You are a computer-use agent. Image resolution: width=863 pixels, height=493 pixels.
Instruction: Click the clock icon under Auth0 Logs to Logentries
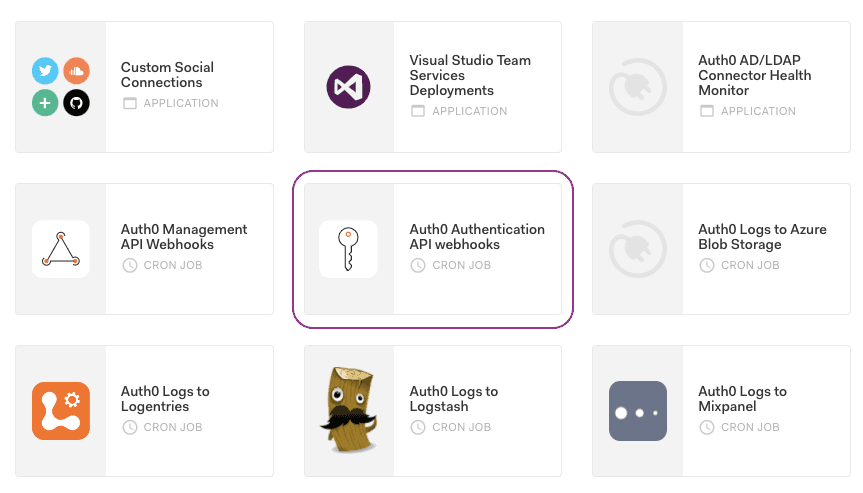130,427
